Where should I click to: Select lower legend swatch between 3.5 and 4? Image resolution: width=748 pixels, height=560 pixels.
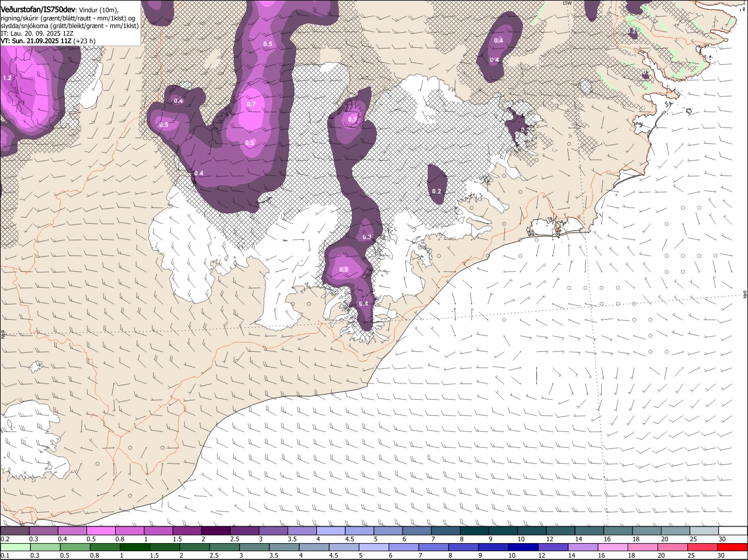pos(284,547)
